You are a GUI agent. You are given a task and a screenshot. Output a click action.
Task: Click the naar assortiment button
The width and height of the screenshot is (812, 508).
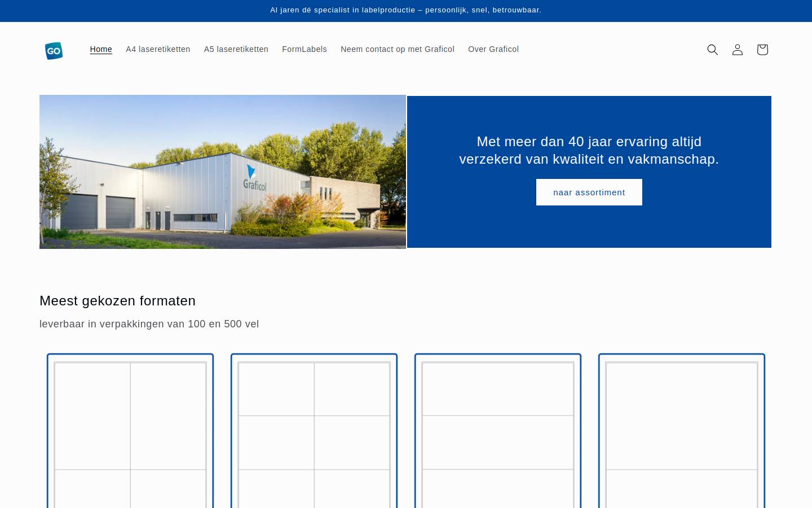coord(589,192)
